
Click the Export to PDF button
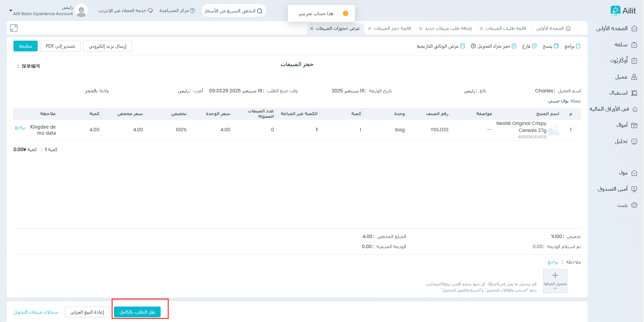click(x=61, y=46)
